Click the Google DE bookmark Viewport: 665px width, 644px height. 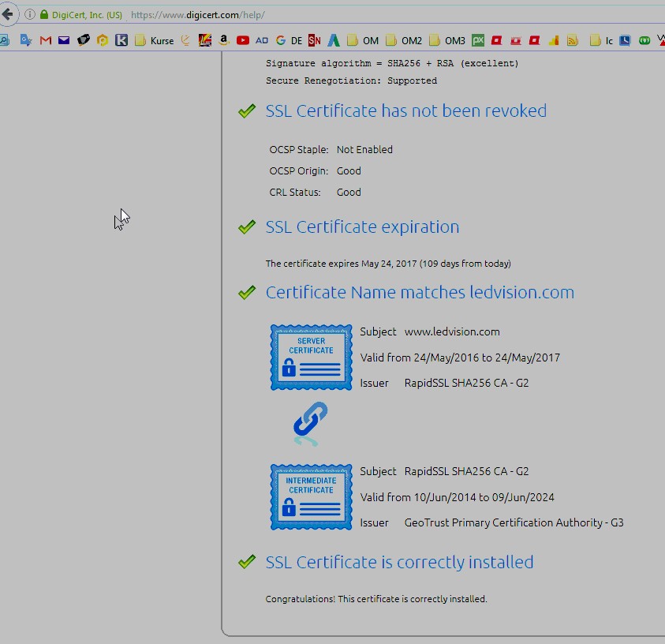coord(289,40)
